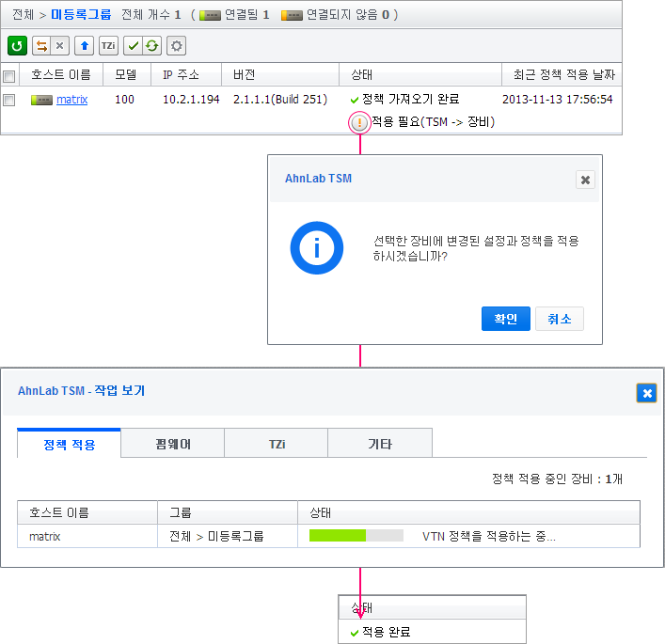This screenshot has height=644, width=665.
Task: Switch to the TZi tab
Action: click(x=277, y=444)
